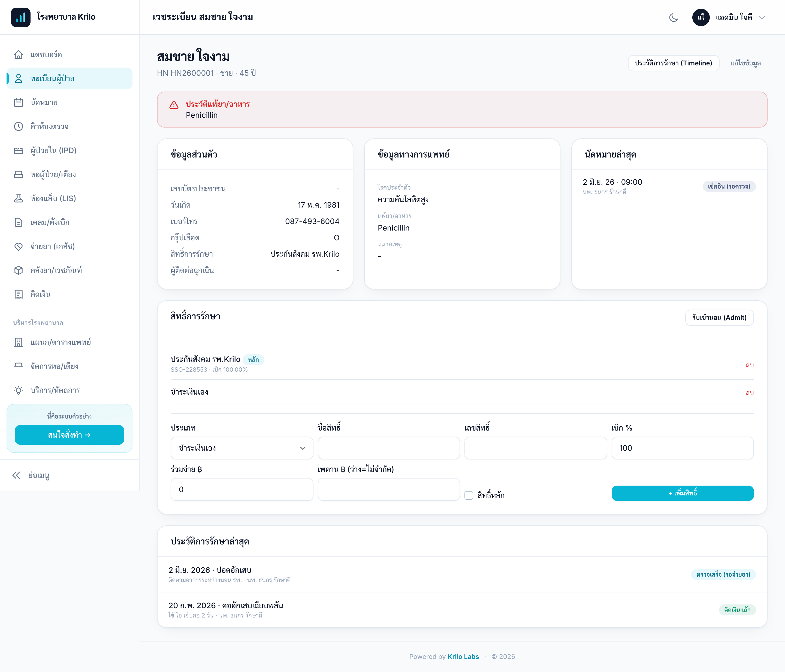Viewport: 785px width, 672px height.
Task: Click the LIS lab flask icon
Action: click(x=19, y=198)
